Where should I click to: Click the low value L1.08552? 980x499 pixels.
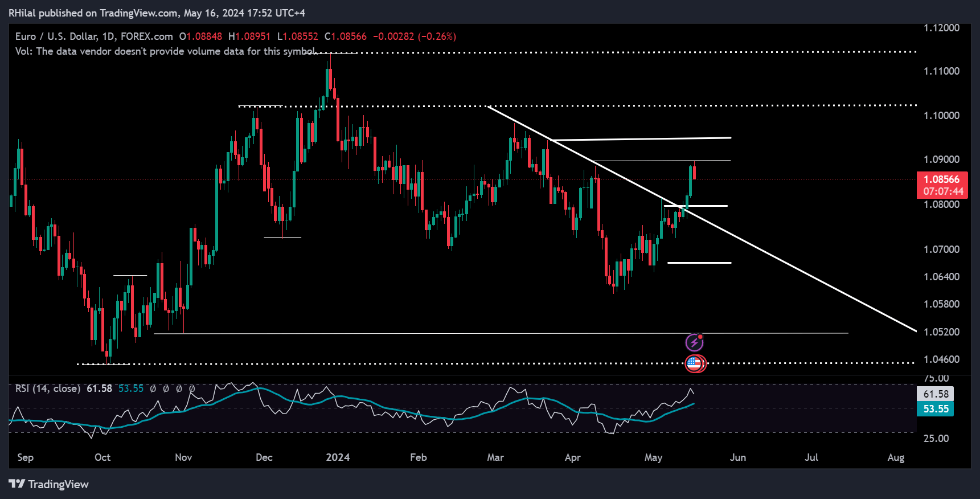(x=298, y=36)
